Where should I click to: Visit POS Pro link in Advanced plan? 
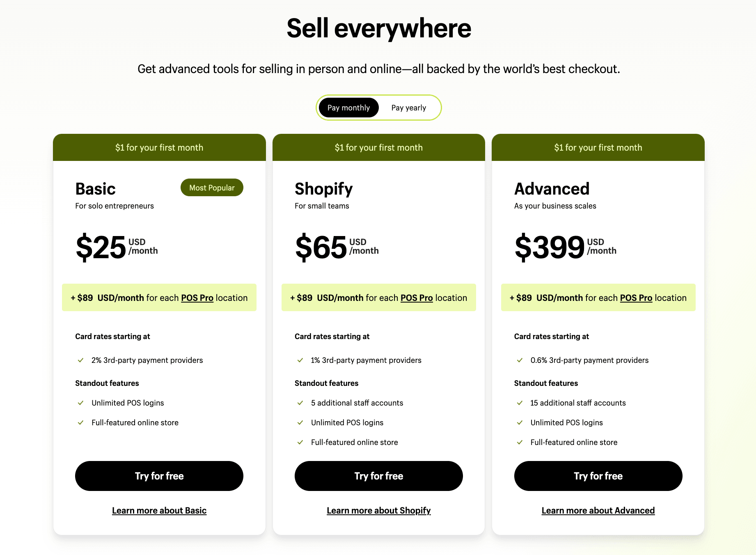636,298
